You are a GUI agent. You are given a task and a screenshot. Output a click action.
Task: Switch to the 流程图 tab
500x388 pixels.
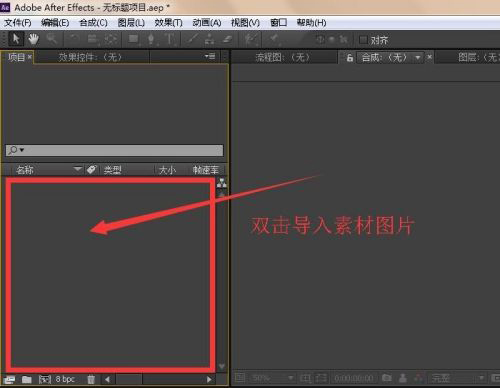point(283,58)
